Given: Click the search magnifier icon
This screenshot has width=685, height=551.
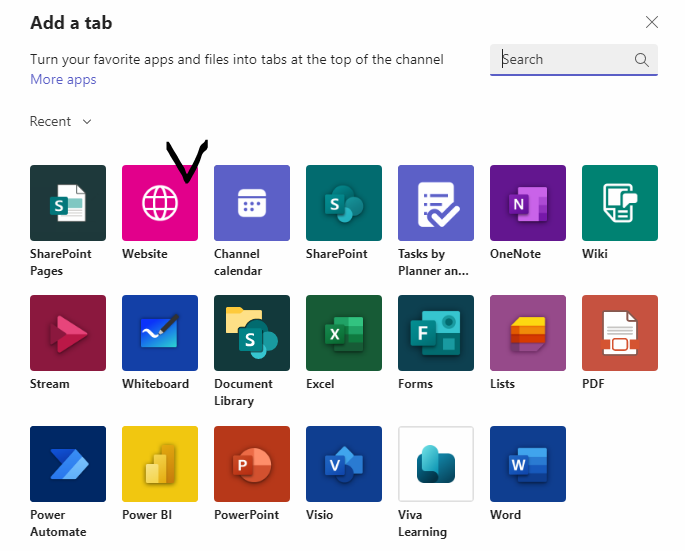Looking at the screenshot, I should tap(641, 59).
